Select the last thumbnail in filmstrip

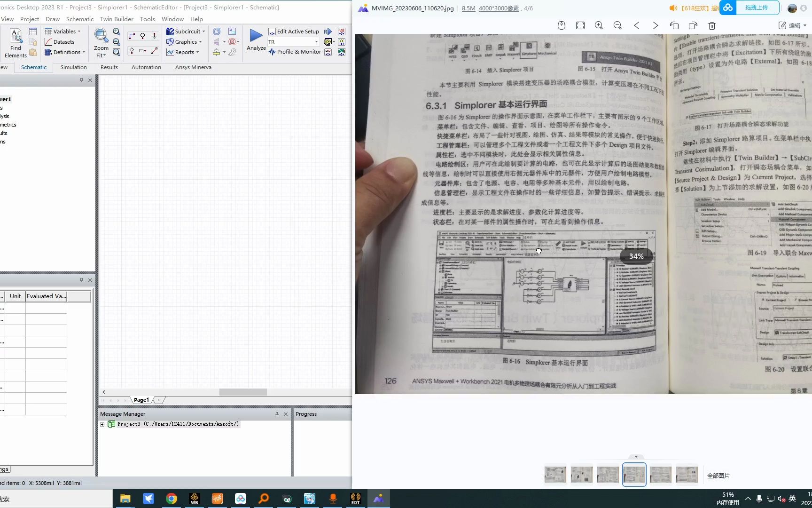pos(687,475)
